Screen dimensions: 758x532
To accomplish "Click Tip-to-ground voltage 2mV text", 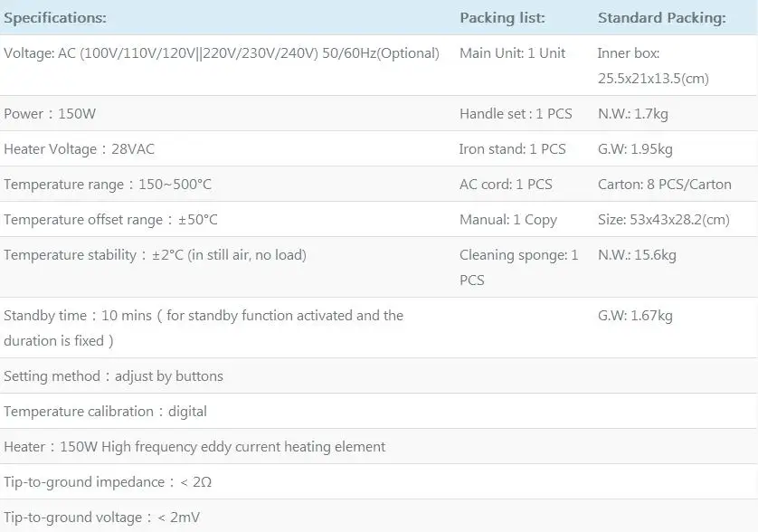I will click(102, 518).
